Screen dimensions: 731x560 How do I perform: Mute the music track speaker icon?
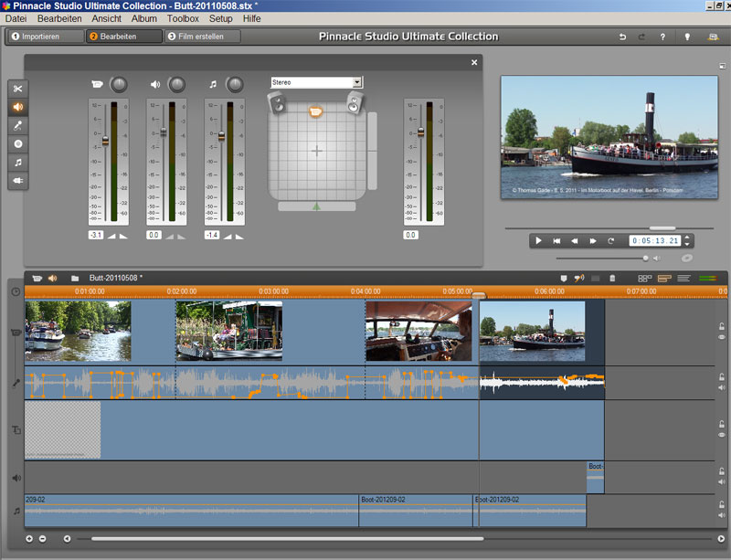coord(721,516)
